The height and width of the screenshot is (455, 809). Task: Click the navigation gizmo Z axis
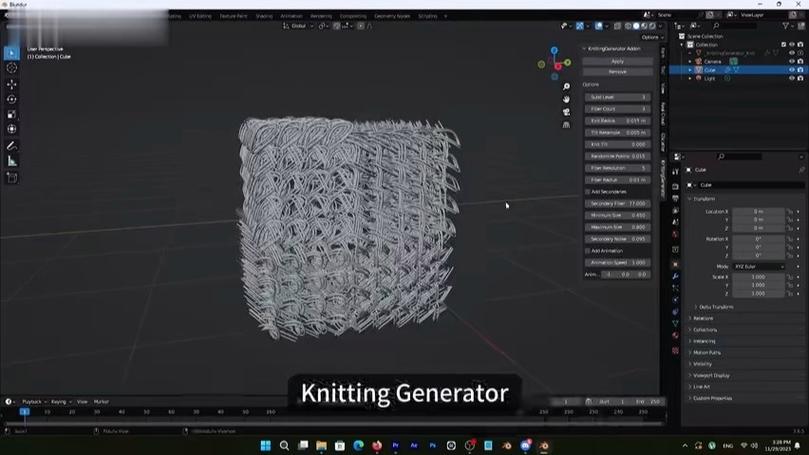click(x=554, y=51)
